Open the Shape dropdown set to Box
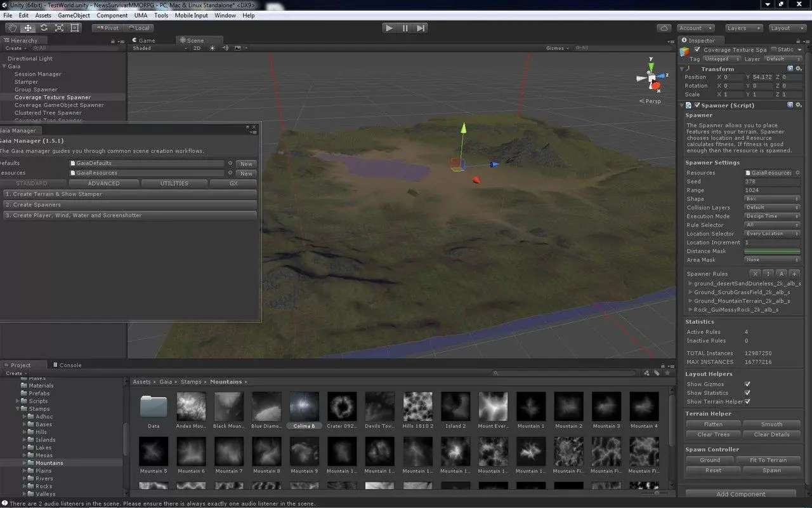The width and height of the screenshot is (812, 508). (x=772, y=199)
